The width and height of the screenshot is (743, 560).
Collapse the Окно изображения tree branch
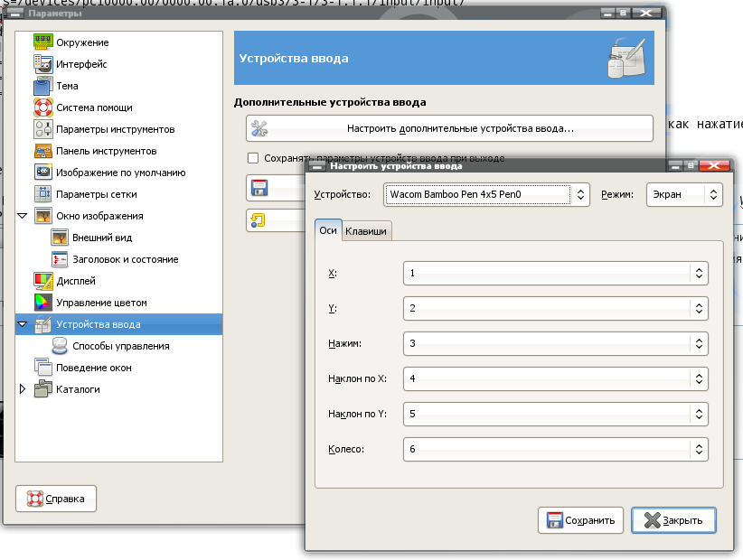24,217
